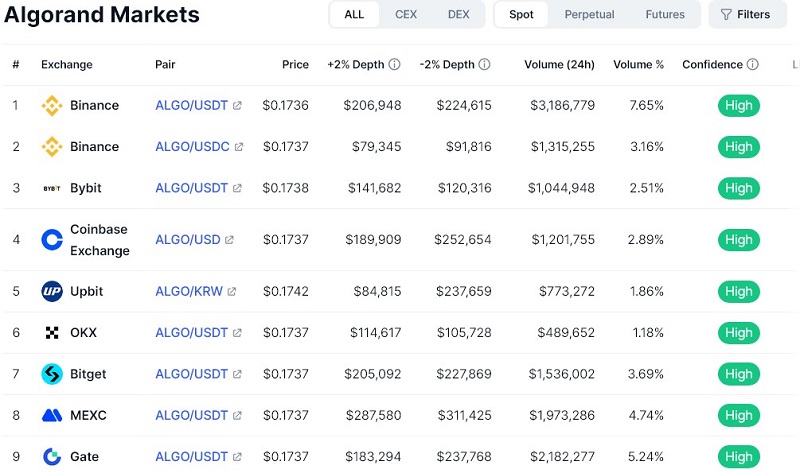Click the Bitget logo icon
The width and height of the screenshot is (800, 473).
click(52, 374)
